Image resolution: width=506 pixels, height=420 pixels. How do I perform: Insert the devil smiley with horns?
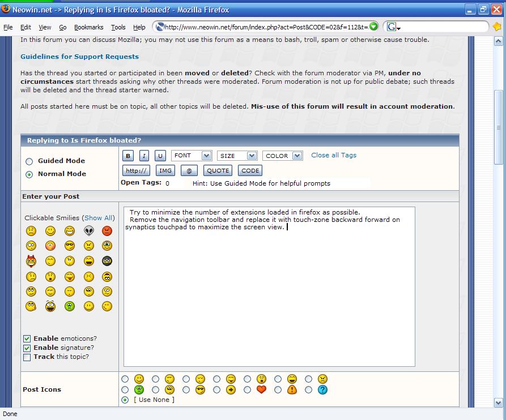click(x=31, y=261)
